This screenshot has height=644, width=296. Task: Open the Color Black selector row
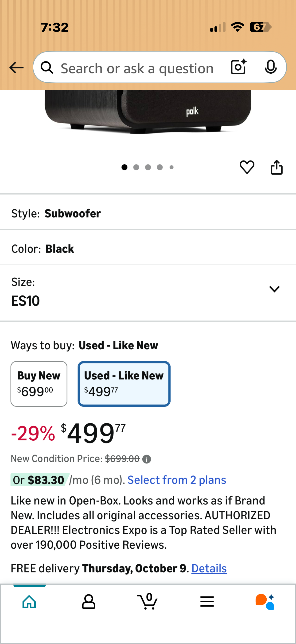click(x=148, y=249)
